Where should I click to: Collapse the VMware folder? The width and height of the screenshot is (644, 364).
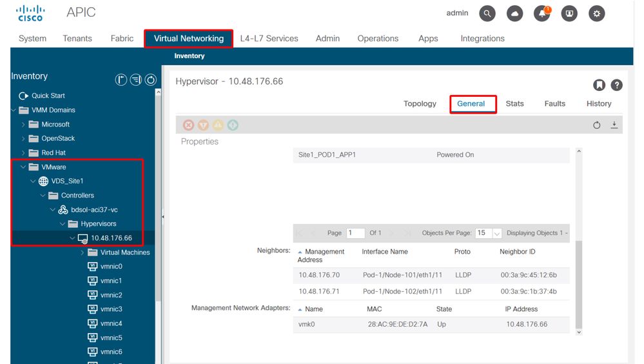[x=23, y=167]
